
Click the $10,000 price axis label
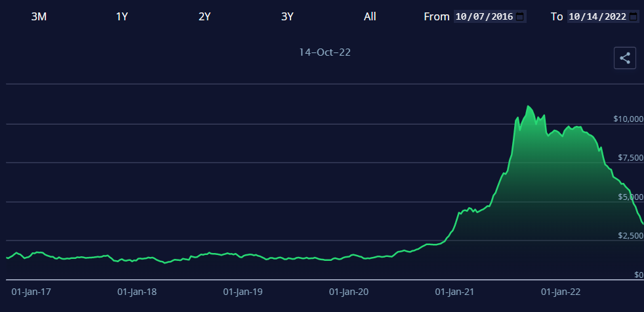628,119
